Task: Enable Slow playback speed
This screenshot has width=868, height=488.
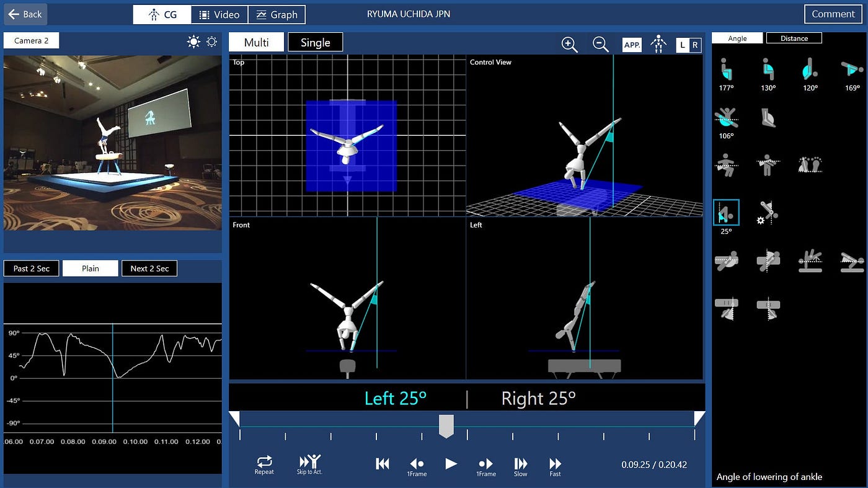Action: [x=521, y=466]
